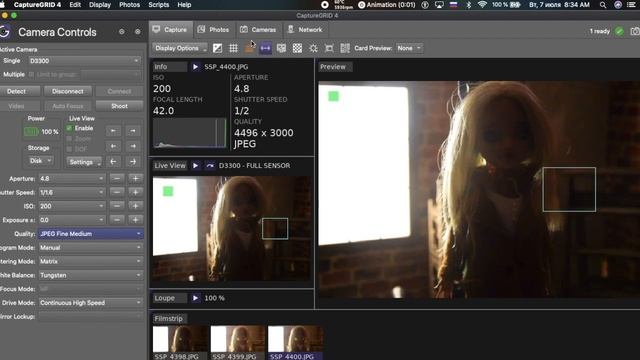Click the left focus arrow beside Enable checkbox
Viewport: 640px width, 360px height.
pos(113,131)
